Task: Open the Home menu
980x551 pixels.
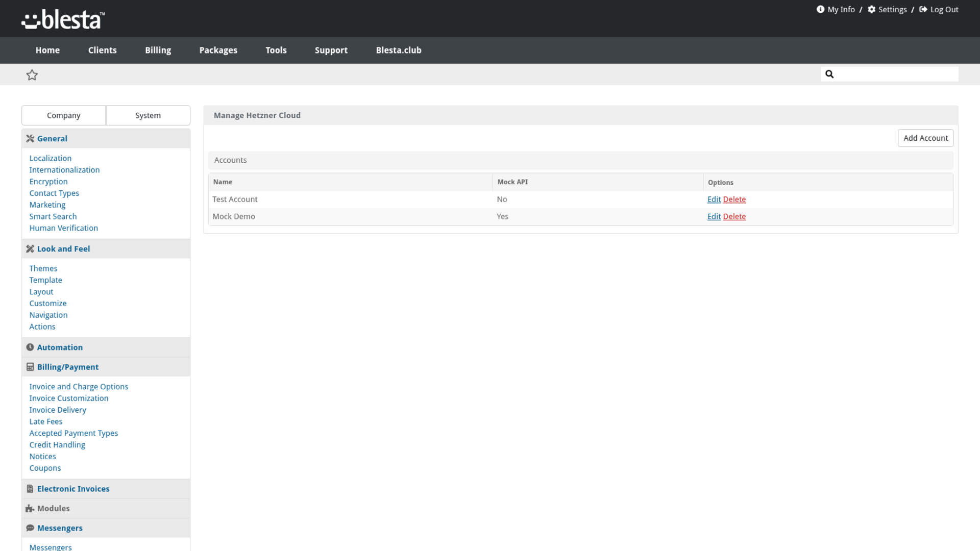Action: pyautogui.click(x=47, y=50)
